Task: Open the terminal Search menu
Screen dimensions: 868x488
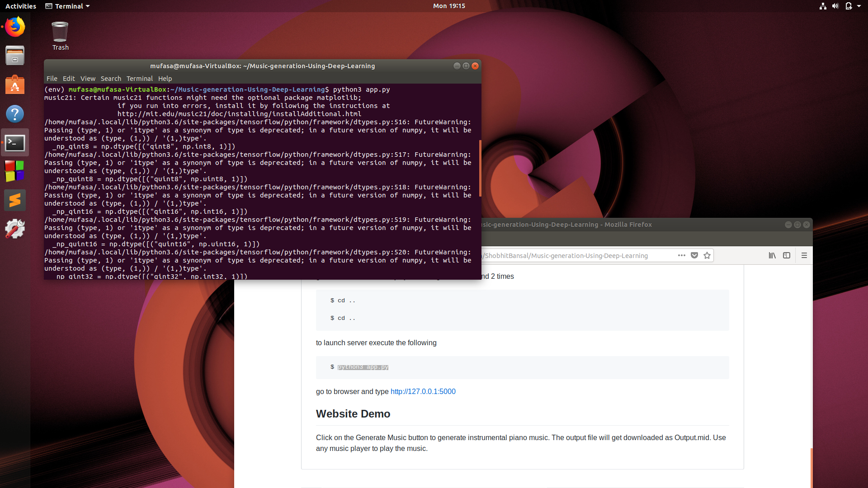Action: tap(111, 78)
